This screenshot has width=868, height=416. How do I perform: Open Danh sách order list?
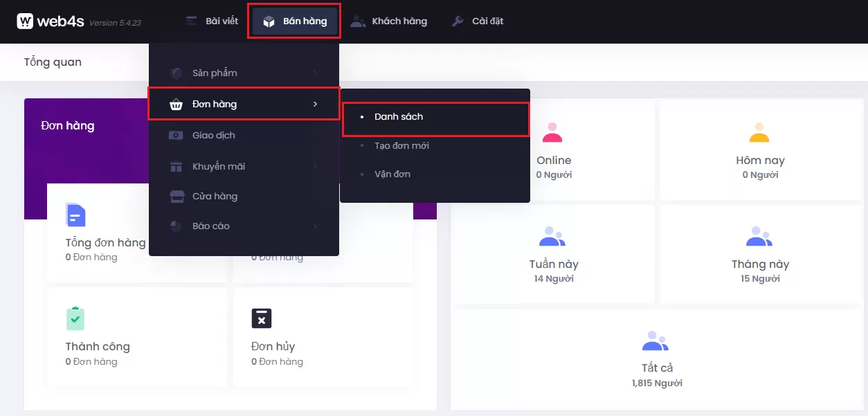399,117
